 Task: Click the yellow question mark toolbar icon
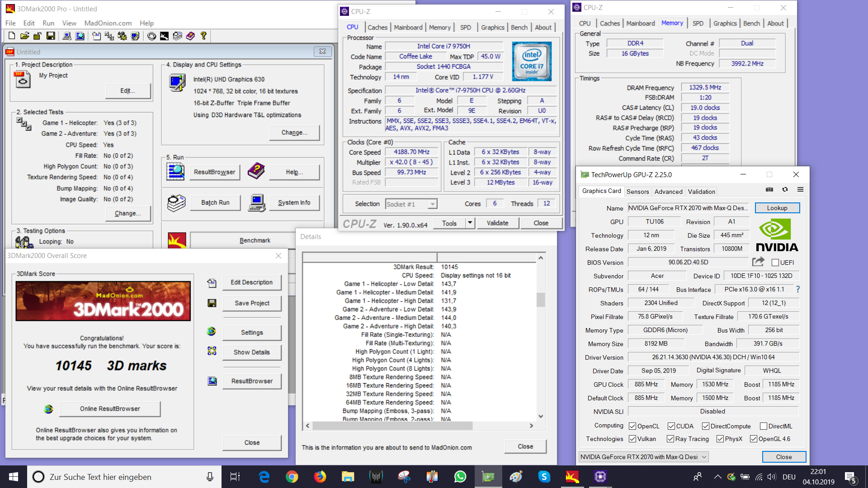(x=203, y=36)
